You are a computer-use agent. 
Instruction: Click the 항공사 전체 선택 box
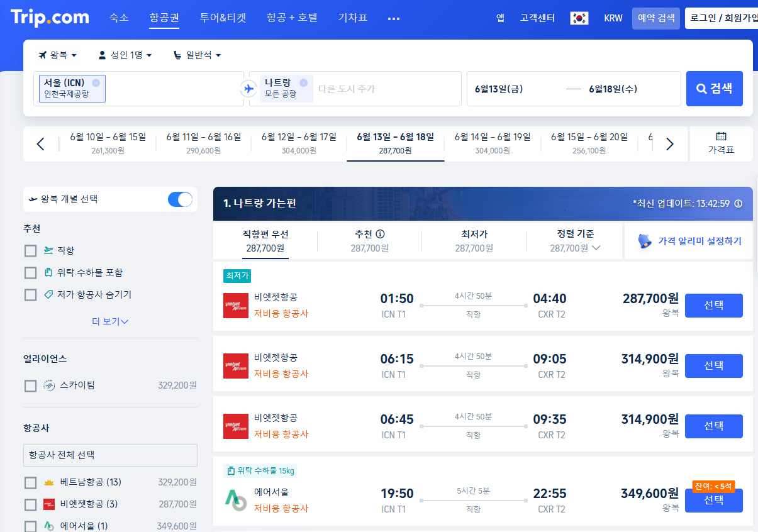(110, 455)
